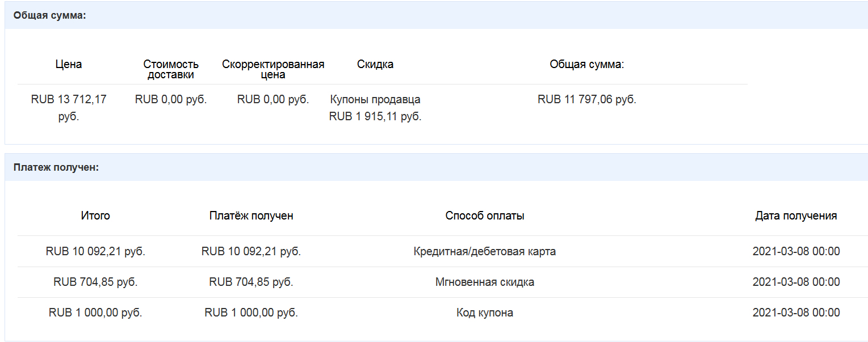Click the 'Общая сумма:' section header
868x342 pixels.
click(x=49, y=15)
